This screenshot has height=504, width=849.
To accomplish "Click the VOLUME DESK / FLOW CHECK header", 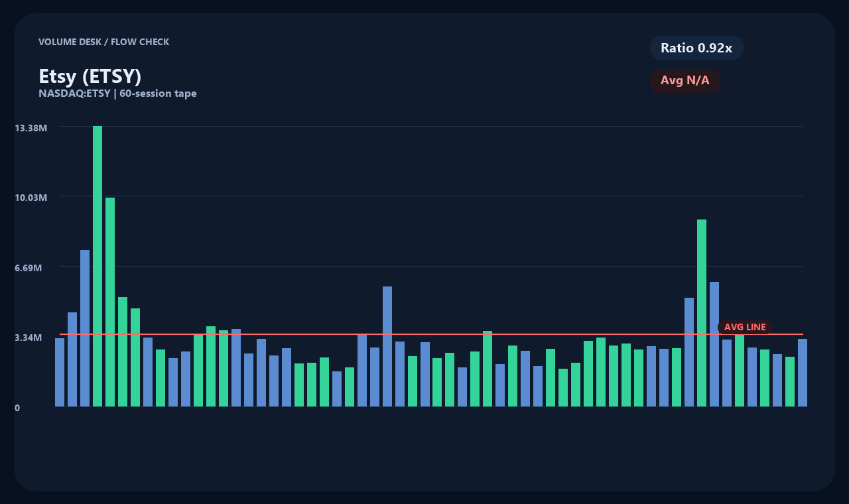I will click(x=103, y=42).
